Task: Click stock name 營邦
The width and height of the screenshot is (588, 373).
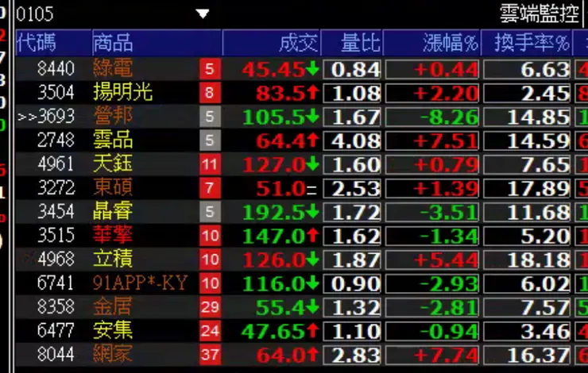Action: [x=113, y=117]
